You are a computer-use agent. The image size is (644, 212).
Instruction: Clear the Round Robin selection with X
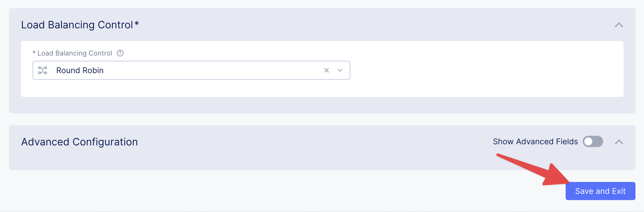[327, 70]
